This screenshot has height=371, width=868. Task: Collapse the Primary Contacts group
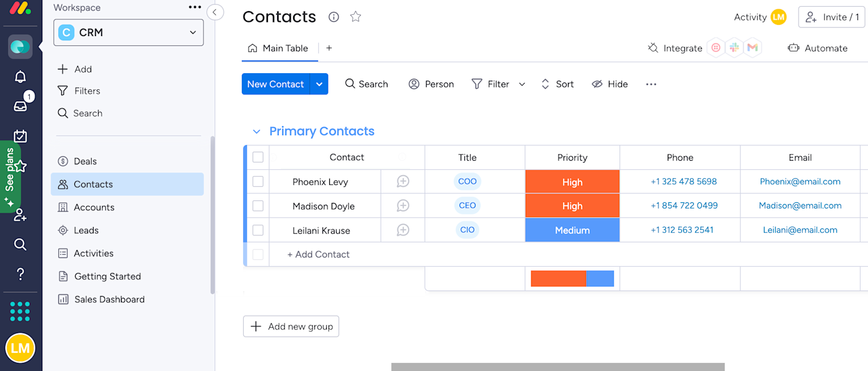tap(256, 132)
